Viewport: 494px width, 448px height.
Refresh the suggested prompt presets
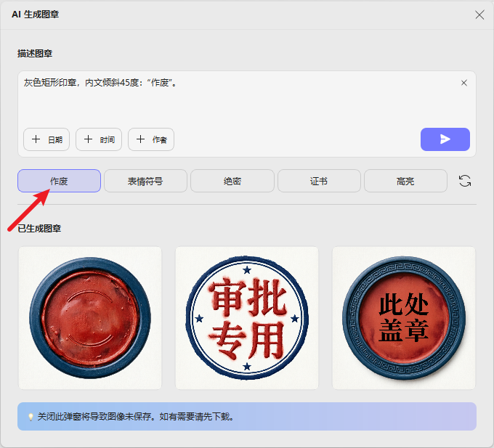(x=465, y=181)
